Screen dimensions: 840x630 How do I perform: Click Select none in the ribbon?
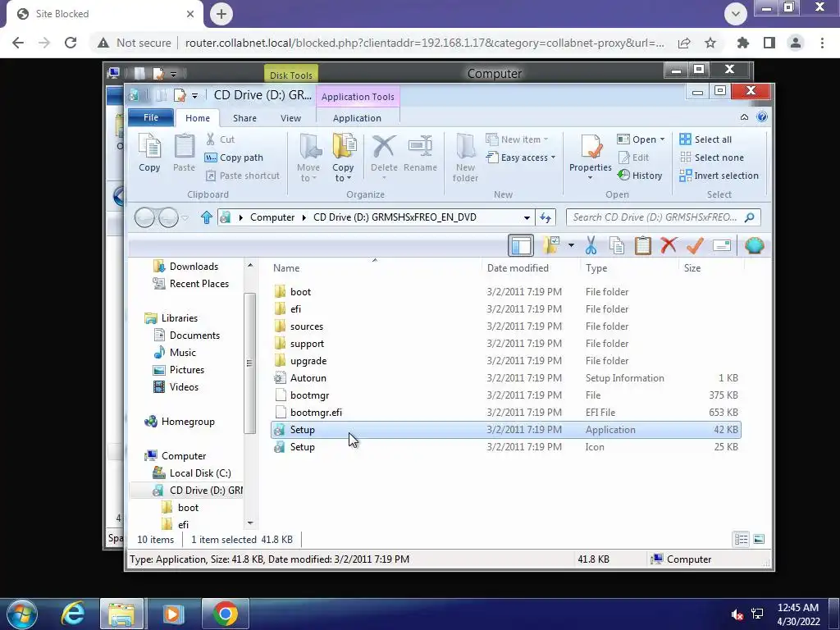pyautogui.click(x=711, y=157)
